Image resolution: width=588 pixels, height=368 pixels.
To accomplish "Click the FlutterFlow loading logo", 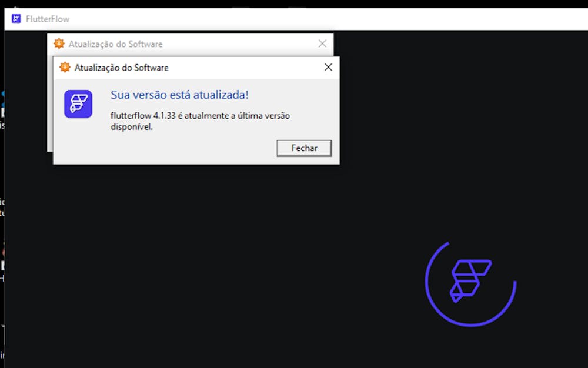I will coord(470,280).
